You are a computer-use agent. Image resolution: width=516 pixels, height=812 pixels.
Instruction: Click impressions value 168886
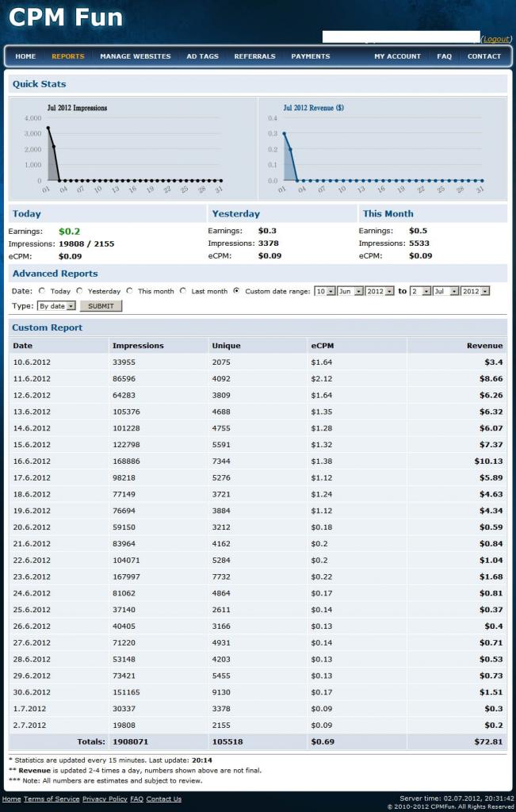click(126, 461)
